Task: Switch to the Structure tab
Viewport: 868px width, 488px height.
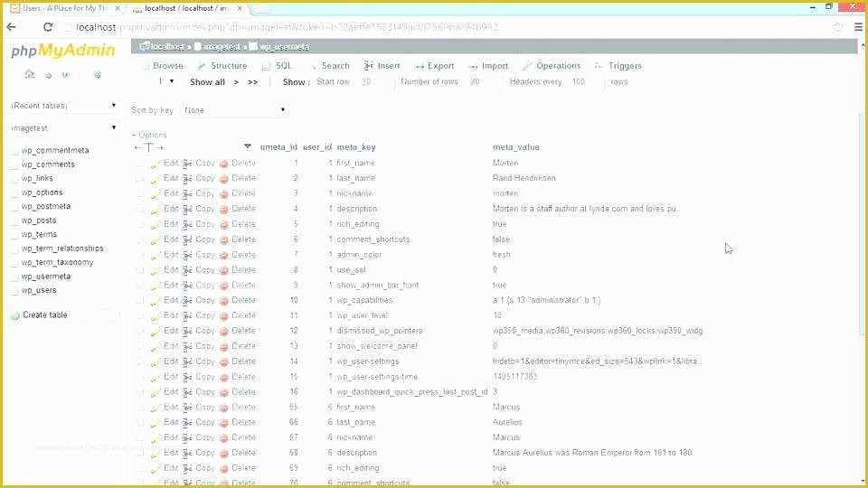Action: pos(222,65)
